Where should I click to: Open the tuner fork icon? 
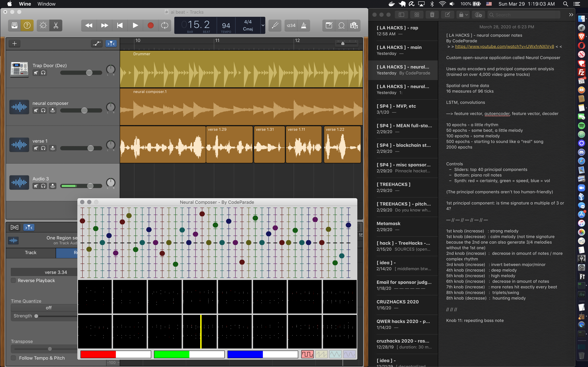click(x=275, y=25)
